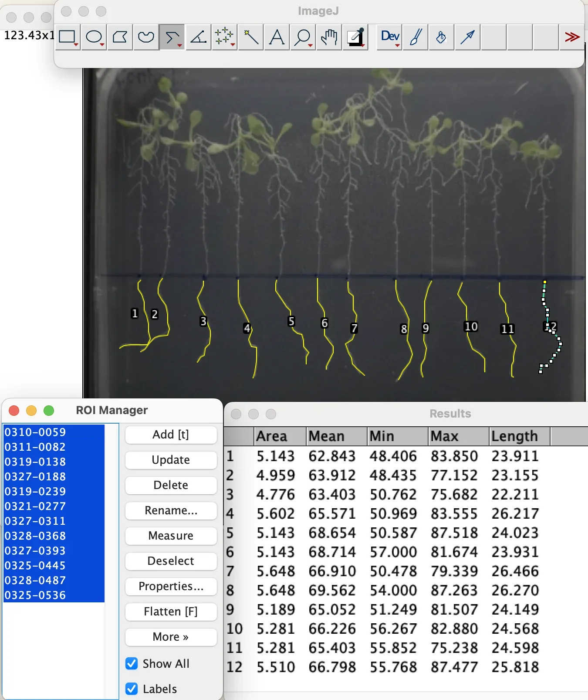The image size is (588, 700).
Task: Click the Flatten [F] button
Action: pos(171,612)
